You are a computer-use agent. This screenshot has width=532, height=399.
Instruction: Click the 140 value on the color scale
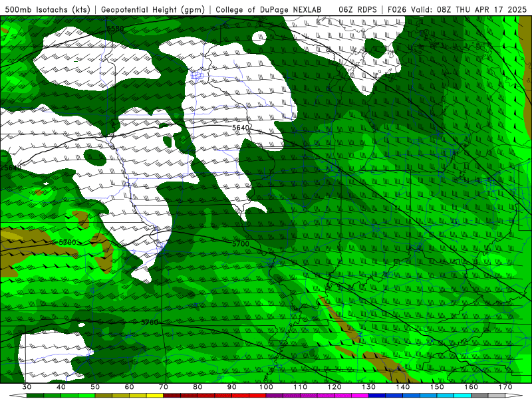click(x=403, y=387)
